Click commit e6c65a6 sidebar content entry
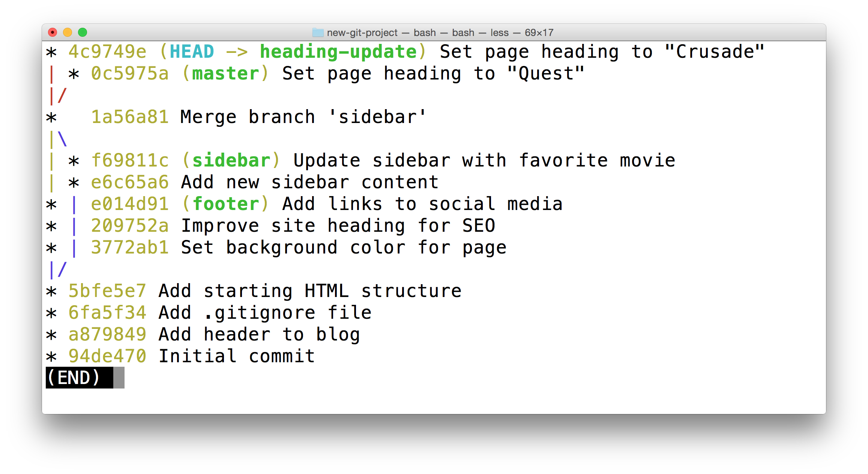 pyautogui.click(x=130, y=181)
